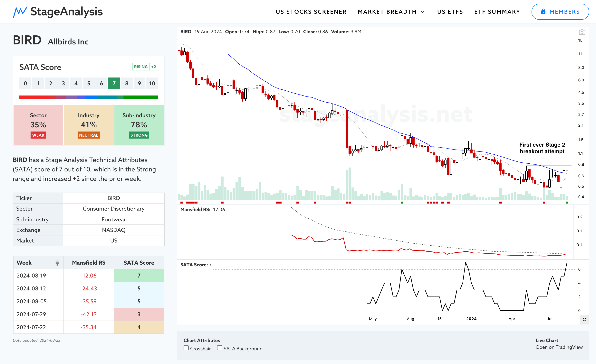The width and height of the screenshot is (596, 364).
Task: Open the StageAnalysis home link
Action: click(x=58, y=12)
